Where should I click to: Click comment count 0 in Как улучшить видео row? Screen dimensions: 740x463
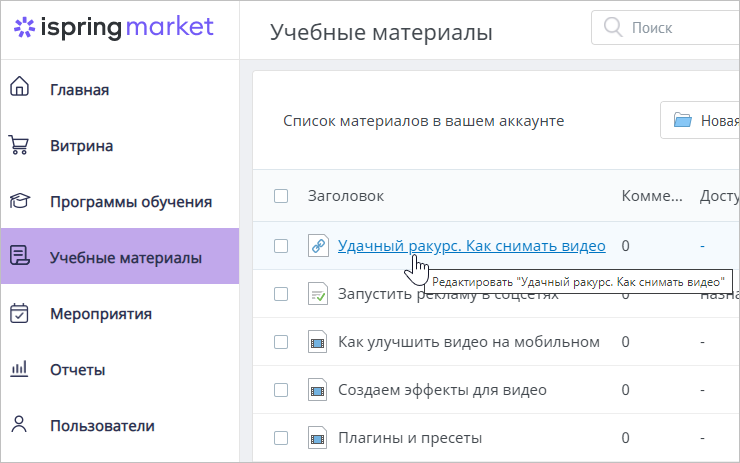tap(625, 342)
